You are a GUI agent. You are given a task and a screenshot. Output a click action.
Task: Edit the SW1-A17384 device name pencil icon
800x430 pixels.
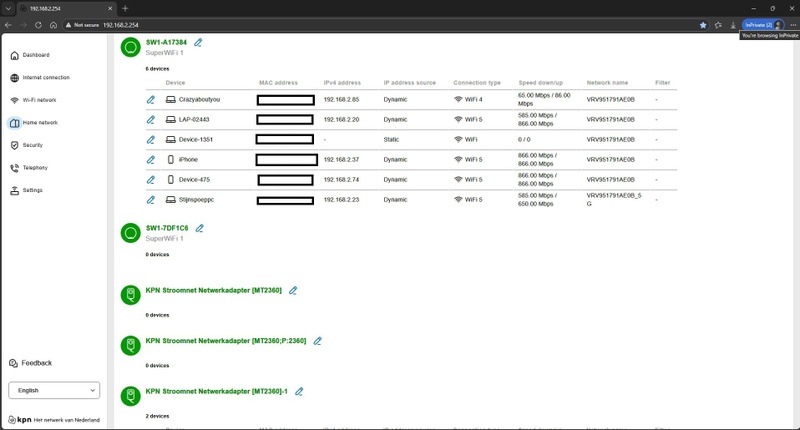198,43
